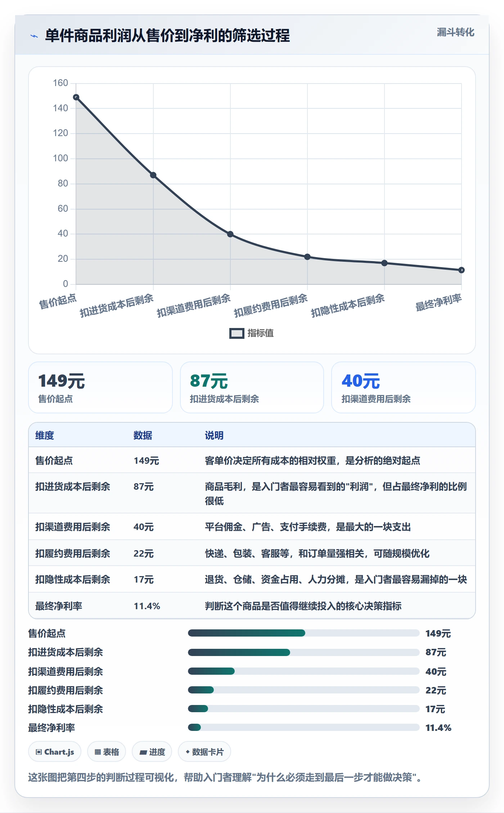Viewport: 504px width, 813px height.
Task: Click the chart point for 扣履约费用后剩余
Action: (307, 257)
